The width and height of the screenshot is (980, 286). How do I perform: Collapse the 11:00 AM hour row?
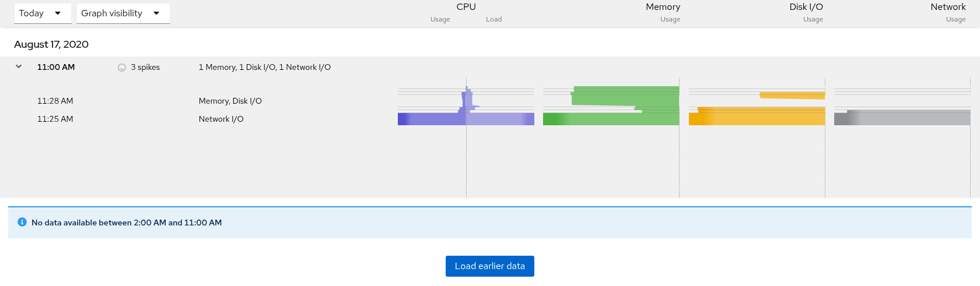tap(19, 67)
